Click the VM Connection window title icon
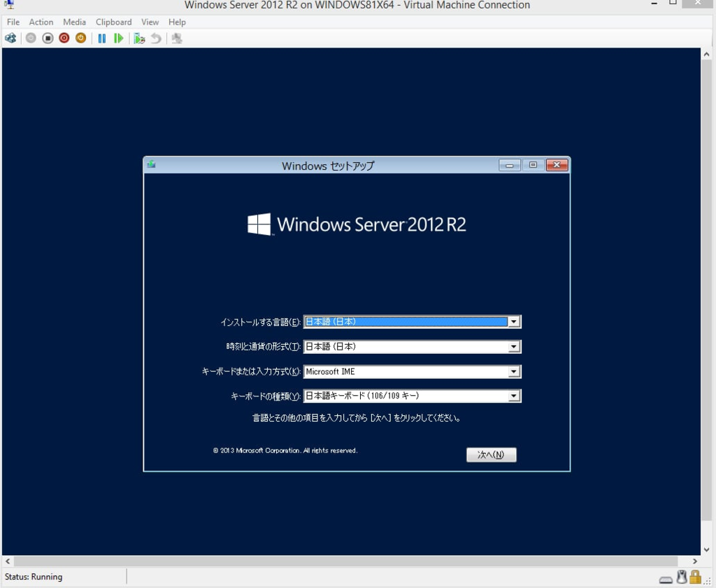 (x=8, y=5)
